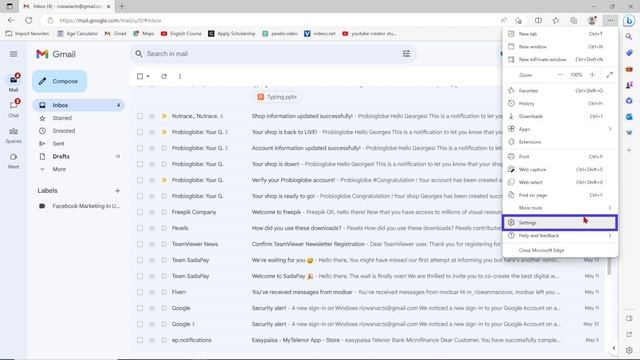The width and height of the screenshot is (640, 360).
Task: Click the side panel expand chevron at bottom right
Action: pos(614,348)
